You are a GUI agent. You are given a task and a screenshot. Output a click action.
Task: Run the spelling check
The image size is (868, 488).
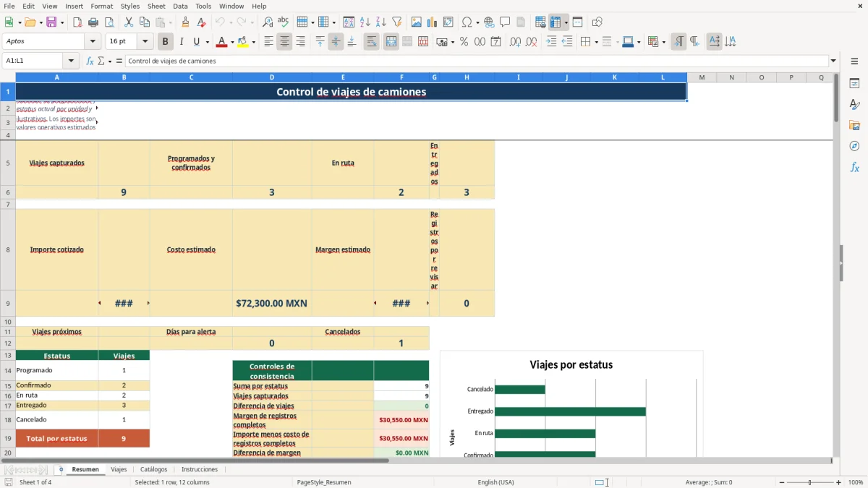click(284, 22)
